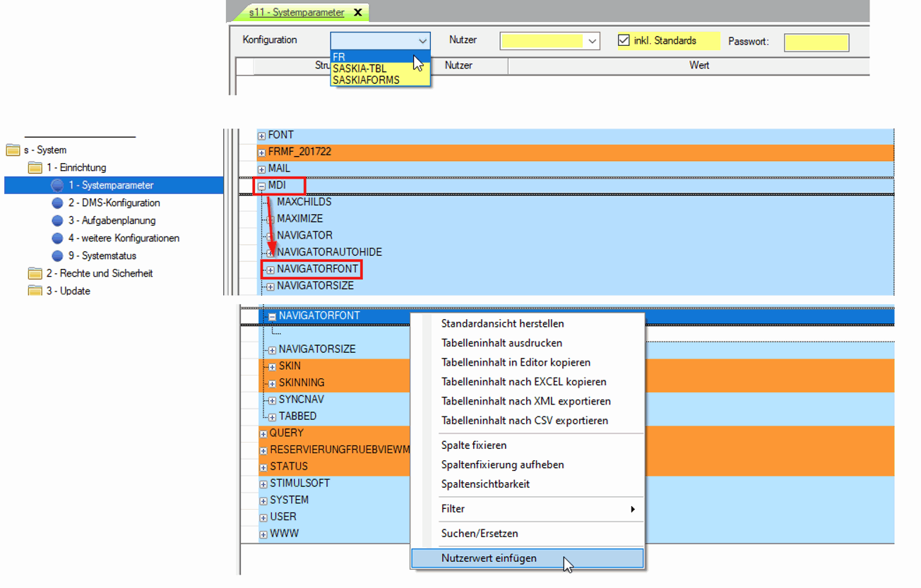Toggle the inkl. Standards checkbox
Screen dimensions: 921x588
[624, 40]
